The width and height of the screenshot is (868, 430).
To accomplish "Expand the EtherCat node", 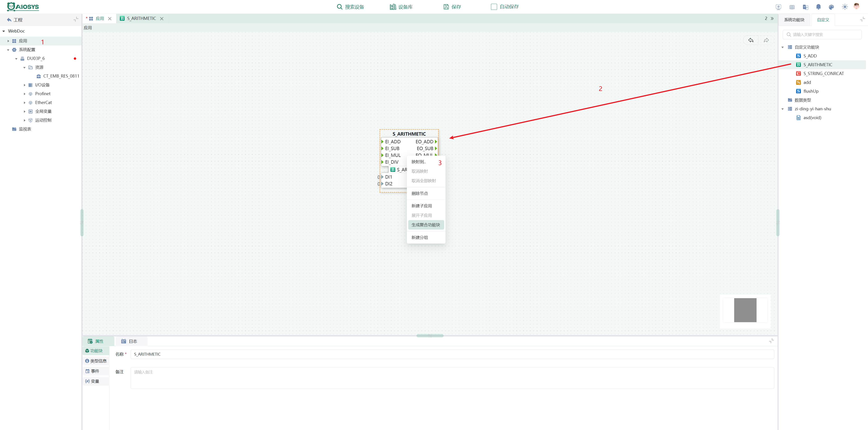I will point(24,102).
